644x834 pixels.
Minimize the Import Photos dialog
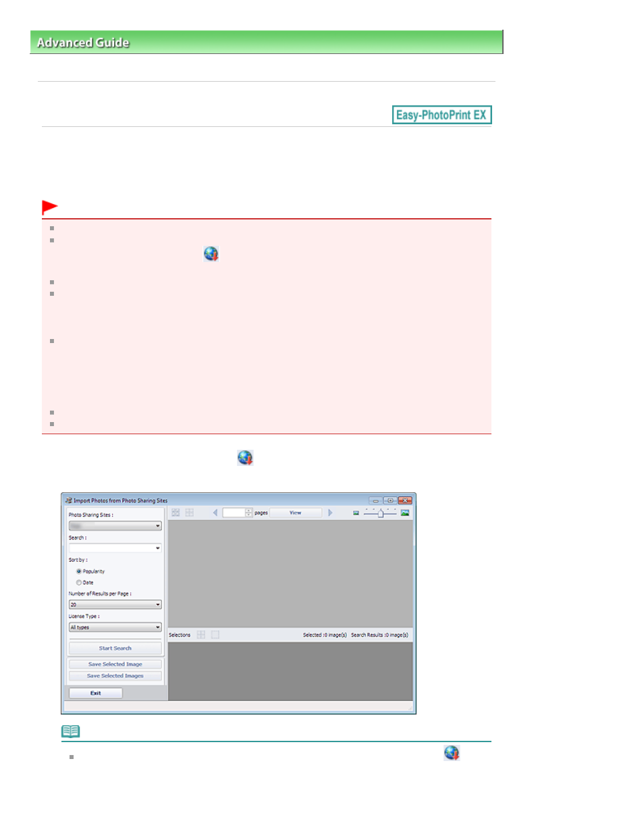pos(375,500)
